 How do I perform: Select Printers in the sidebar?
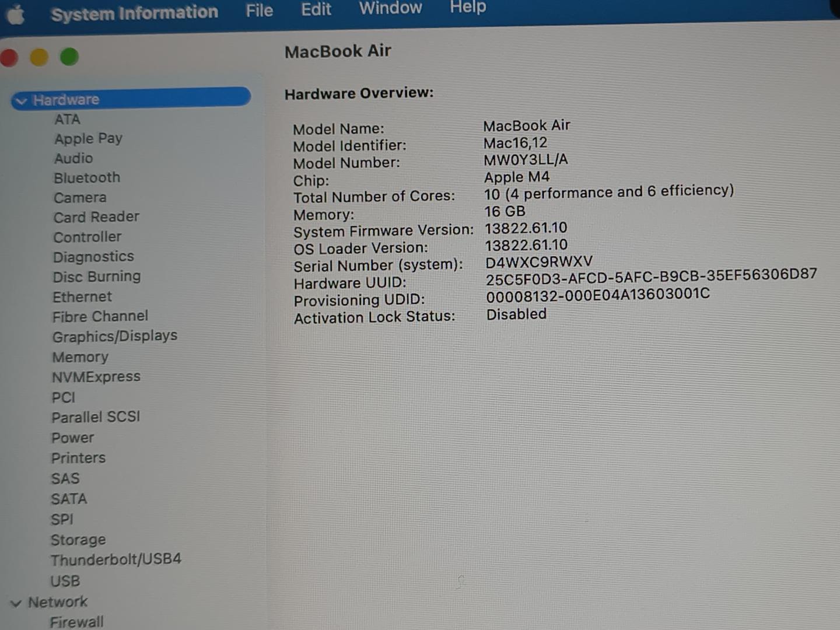coord(79,458)
